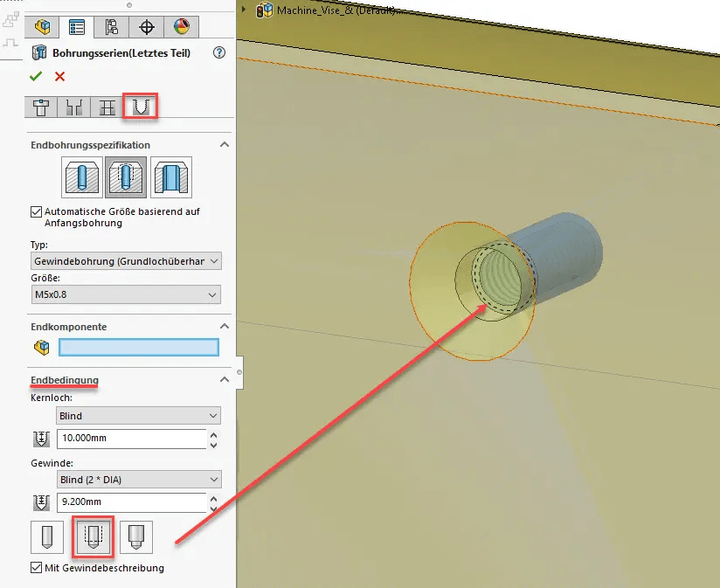
Task: Open the help question mark icon
Action: click(x=218, y=52)
